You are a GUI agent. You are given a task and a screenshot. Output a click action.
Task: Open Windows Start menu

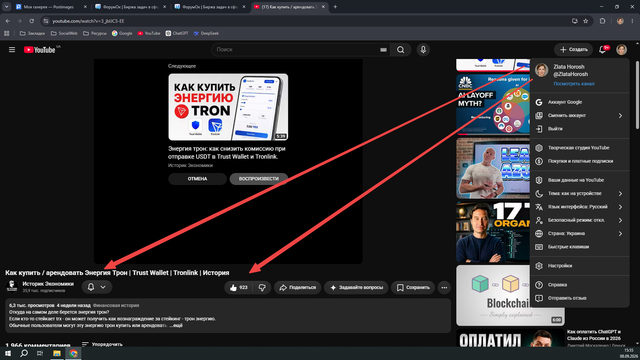click(x=8, y=353)
